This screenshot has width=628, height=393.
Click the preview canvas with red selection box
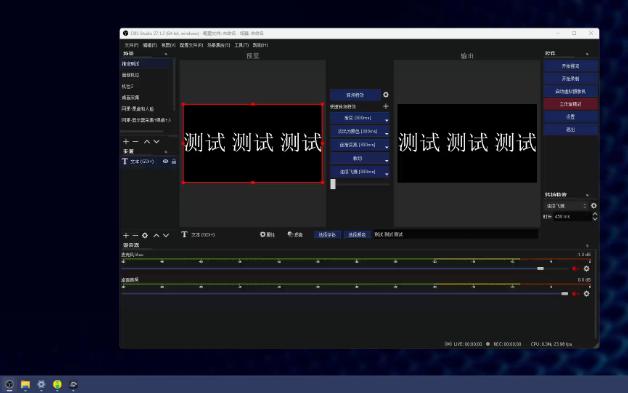click(253, 143)
